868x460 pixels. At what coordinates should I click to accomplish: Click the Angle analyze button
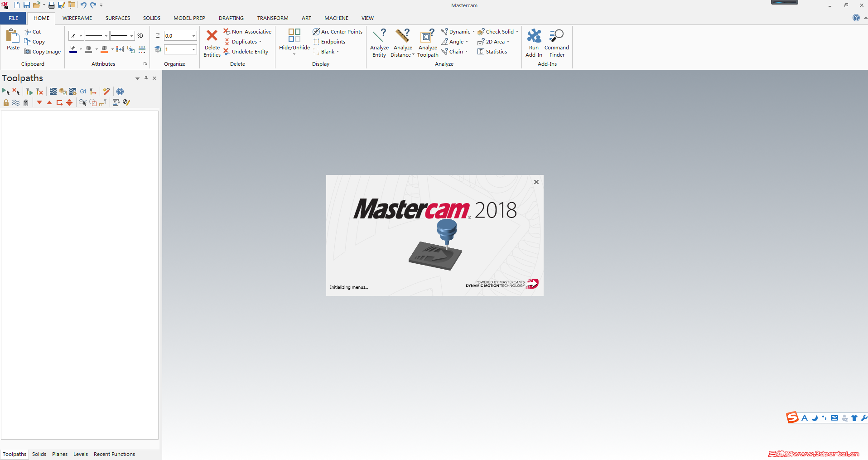(x=455, y=42)
